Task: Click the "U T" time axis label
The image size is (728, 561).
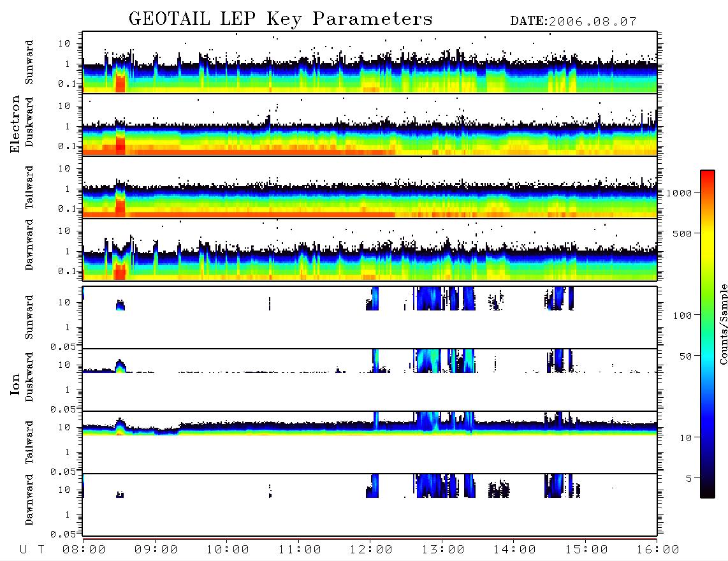Action: [33, 550]
